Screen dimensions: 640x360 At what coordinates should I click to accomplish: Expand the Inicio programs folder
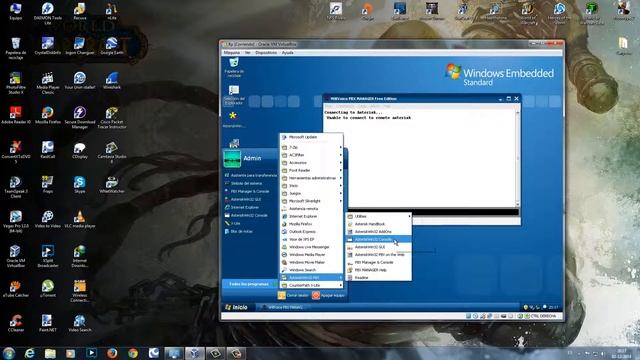(311, 186)
